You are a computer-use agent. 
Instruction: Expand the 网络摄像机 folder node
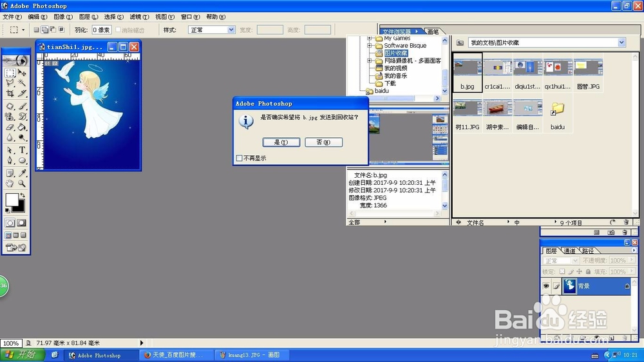(x=369, y=61)
